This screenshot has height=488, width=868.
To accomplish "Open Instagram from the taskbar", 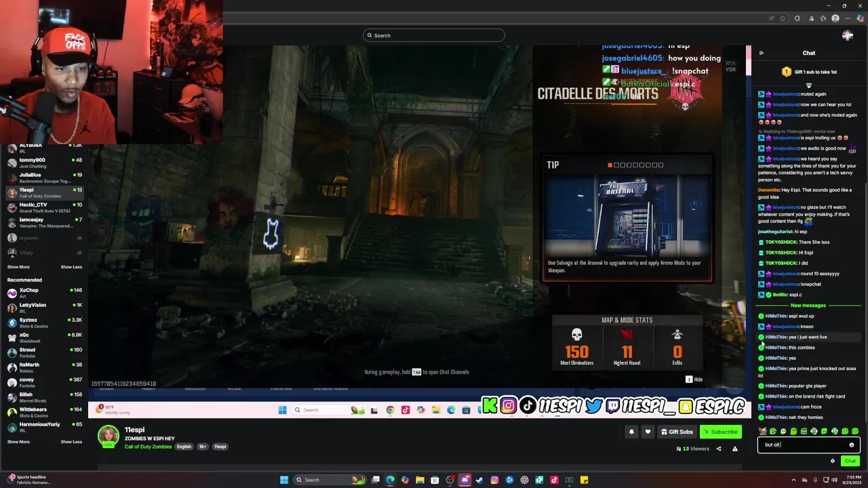I will 494,480.
